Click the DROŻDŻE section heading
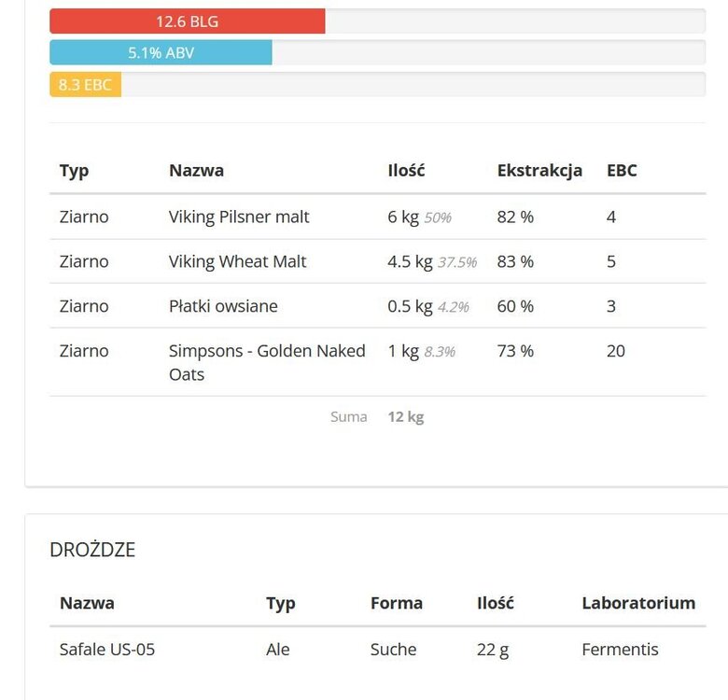The image size is (728, 700). pyautogui.click(x=92, y=550)
